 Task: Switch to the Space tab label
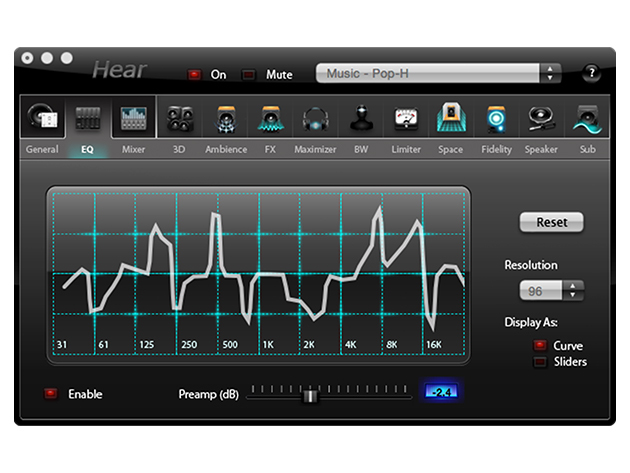[450, 149]
